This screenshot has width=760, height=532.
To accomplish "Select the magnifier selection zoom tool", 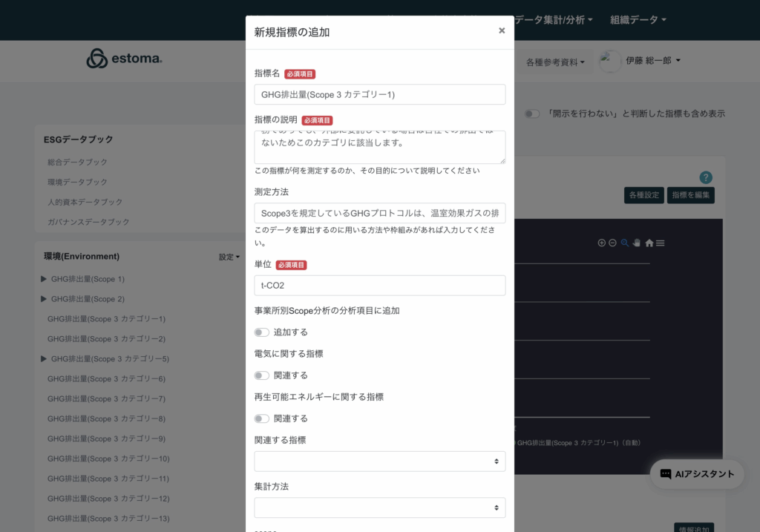I will 625,243.
